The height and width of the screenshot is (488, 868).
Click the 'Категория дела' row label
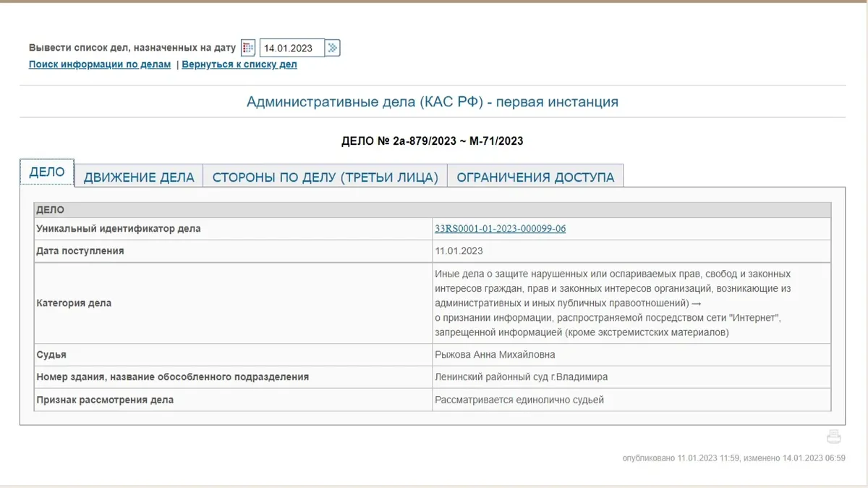74,303
